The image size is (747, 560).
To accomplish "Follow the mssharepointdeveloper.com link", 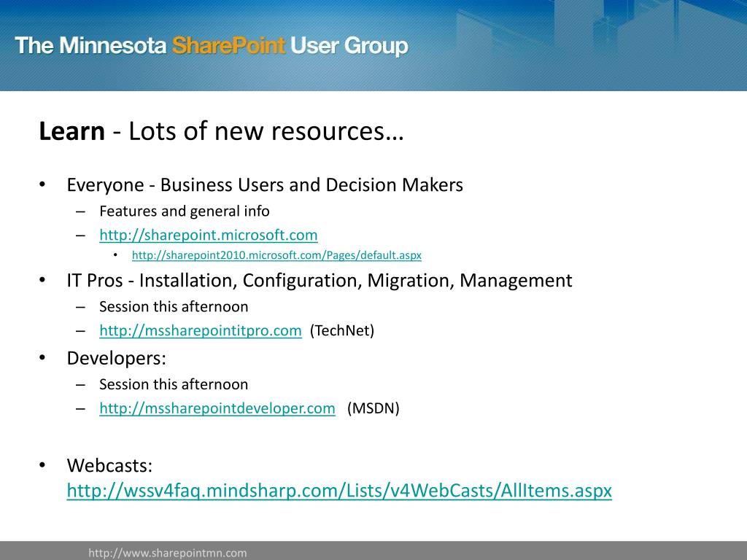I will tap(217, 408).
